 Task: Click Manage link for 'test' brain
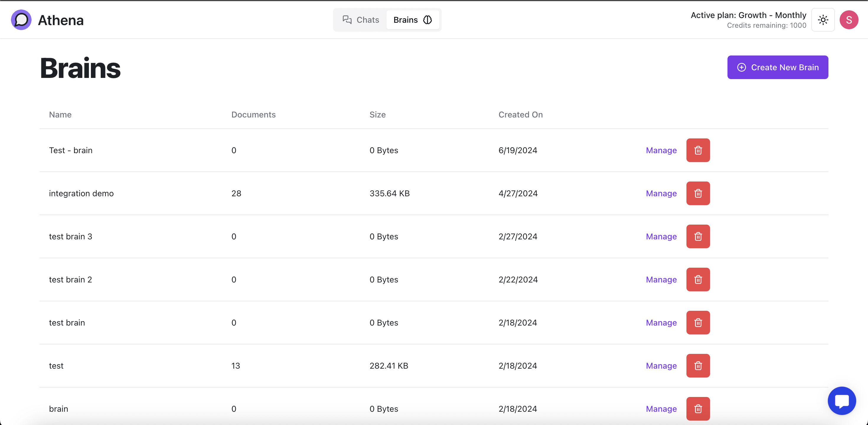[x=661, y=366]
